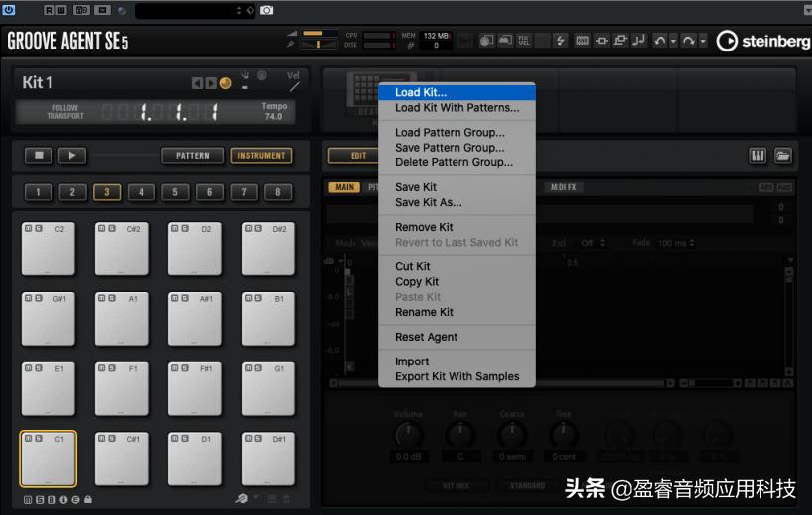Choose Remove Kit from menu
812x515 pixels.
pyautogui.click(x=457, y=227)
